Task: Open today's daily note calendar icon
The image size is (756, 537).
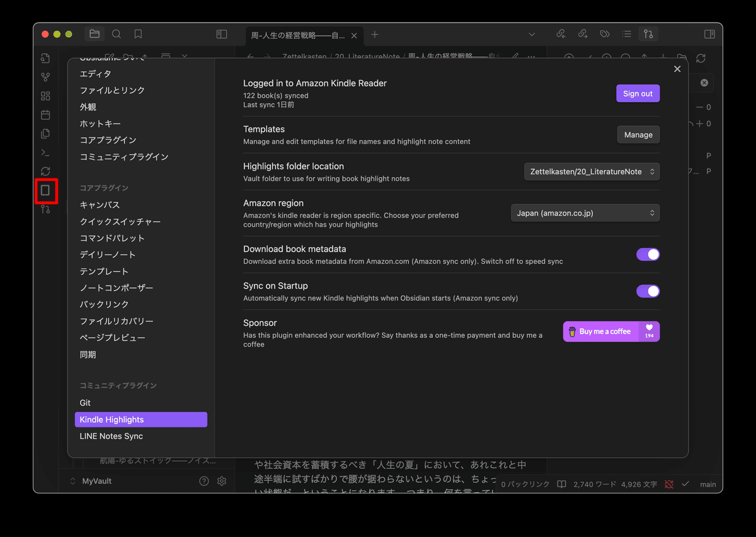Action: [45, 115]
